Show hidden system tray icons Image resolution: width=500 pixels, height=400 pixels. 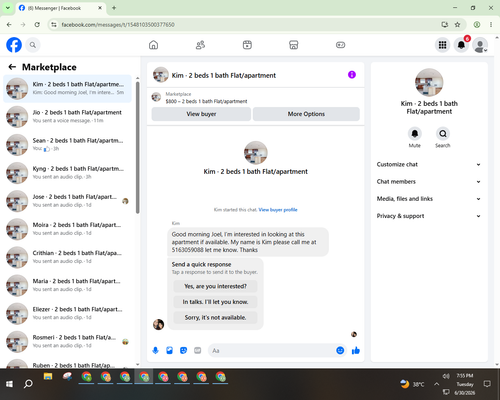(436, 384)
